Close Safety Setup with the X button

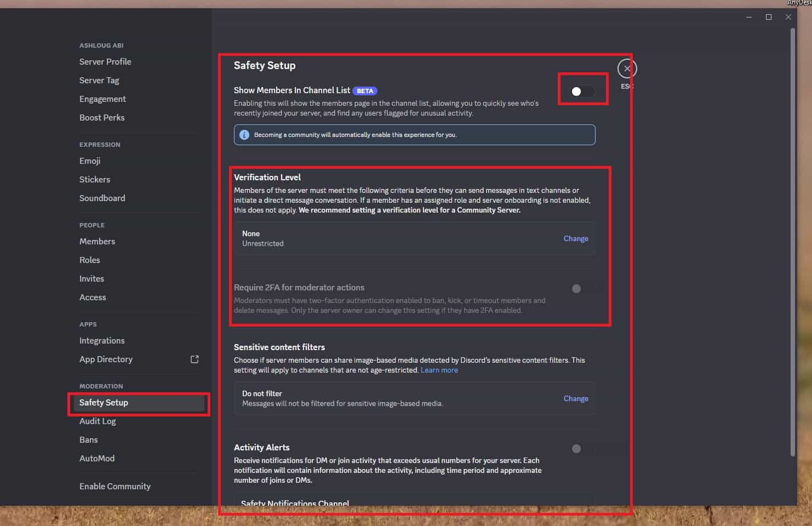click(626, 68)
